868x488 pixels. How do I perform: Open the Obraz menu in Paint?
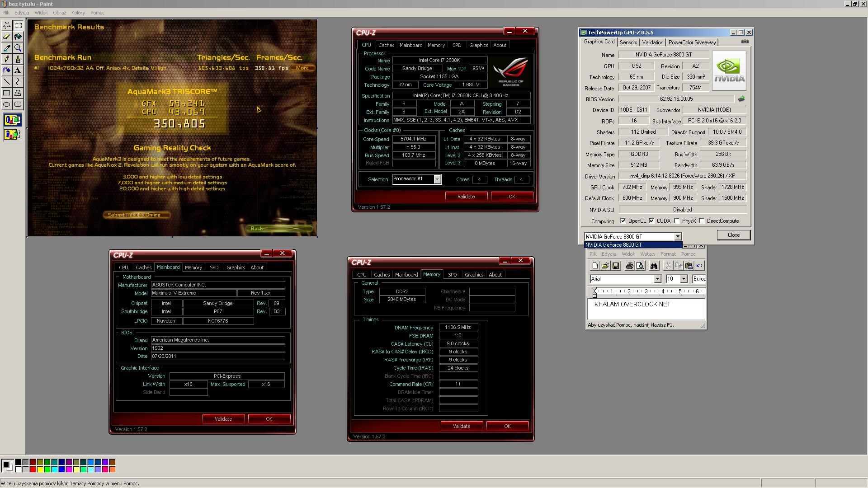point(60,13)
